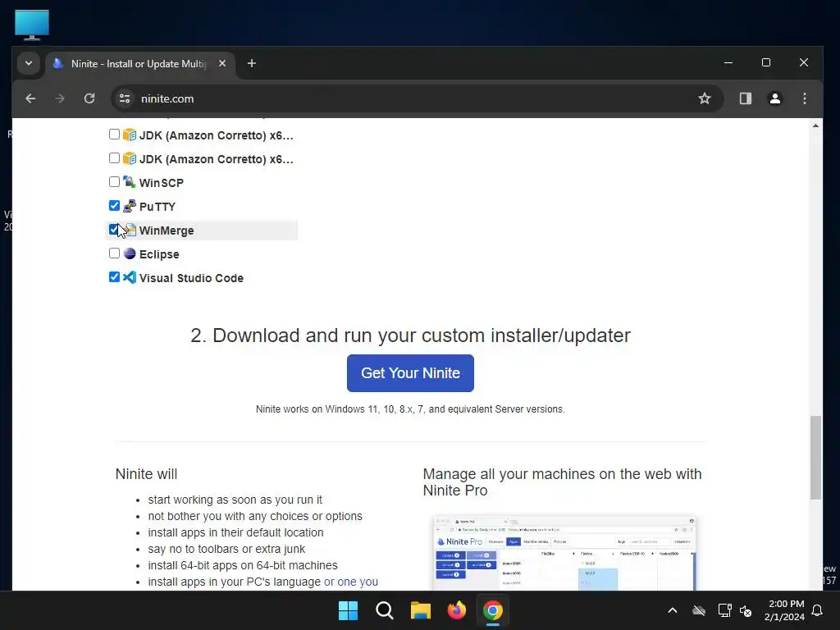Screen dimensions: 840x630
Task: Click the 'Visual Studio Code' label
Action: (191, 278)
